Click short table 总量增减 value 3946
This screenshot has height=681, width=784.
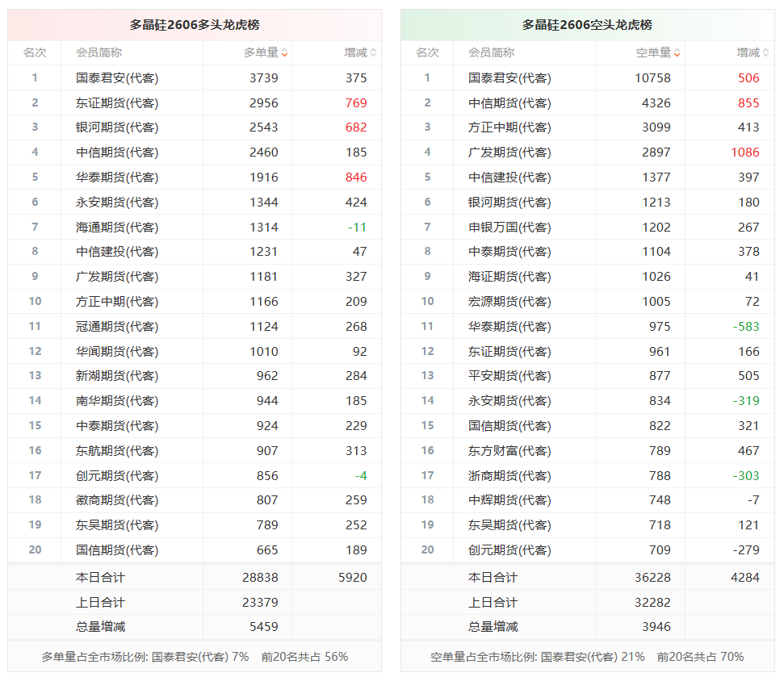point(656,627)
